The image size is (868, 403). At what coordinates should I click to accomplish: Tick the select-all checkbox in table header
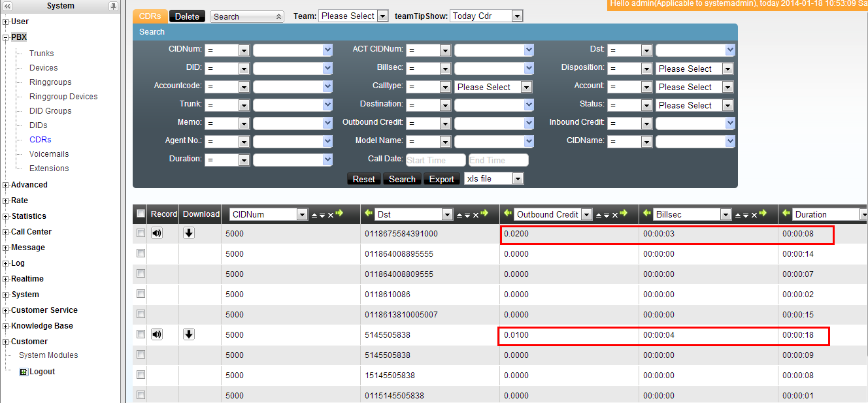point(141,214)
